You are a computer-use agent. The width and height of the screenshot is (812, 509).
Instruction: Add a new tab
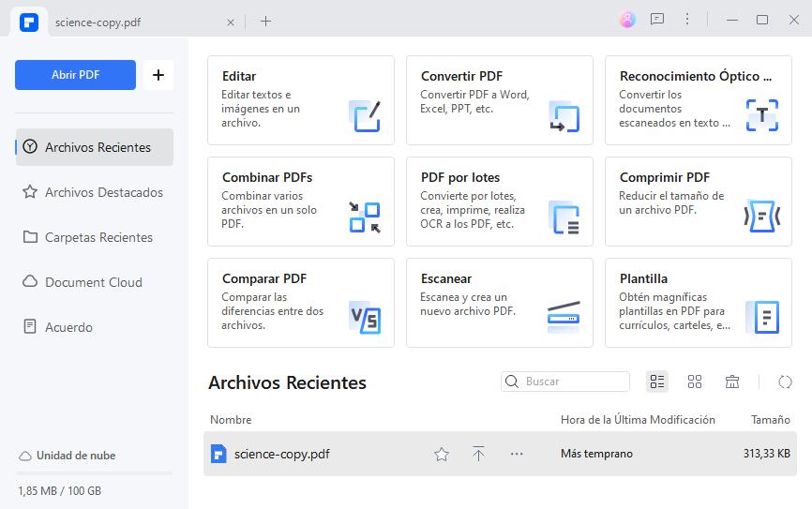(x=266, y=21)
